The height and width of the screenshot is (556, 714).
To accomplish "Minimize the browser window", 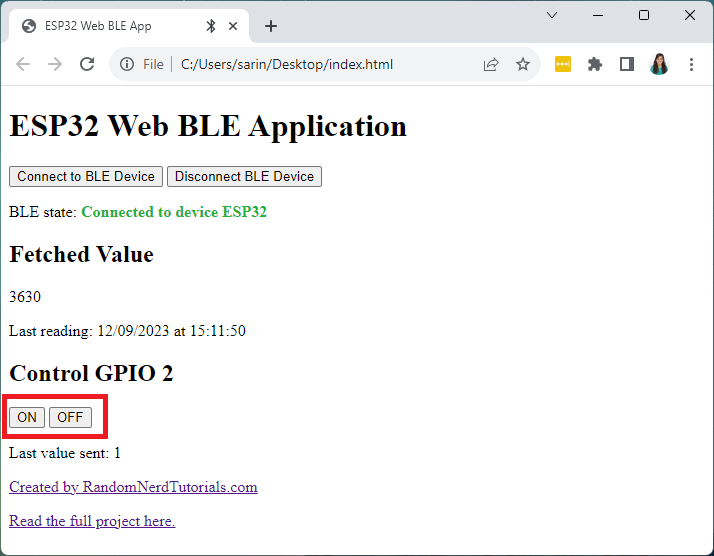I will pyautogui.click(x=598, y=15).
